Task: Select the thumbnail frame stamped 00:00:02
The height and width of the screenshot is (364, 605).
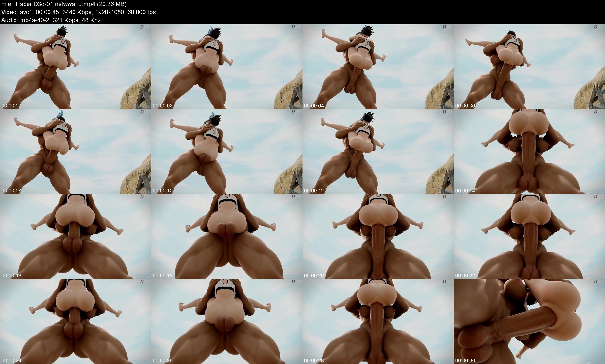Action: (227, 67)
